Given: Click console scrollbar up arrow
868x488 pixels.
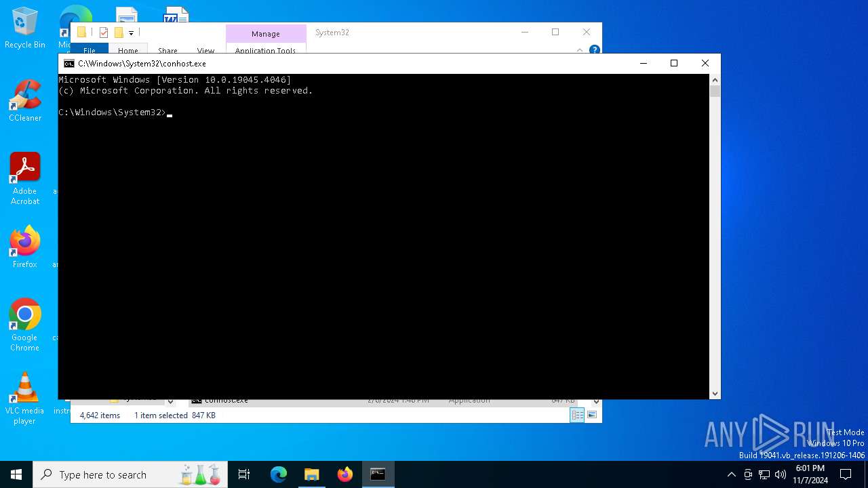Looking at the screenshot, I should (715, 80).
